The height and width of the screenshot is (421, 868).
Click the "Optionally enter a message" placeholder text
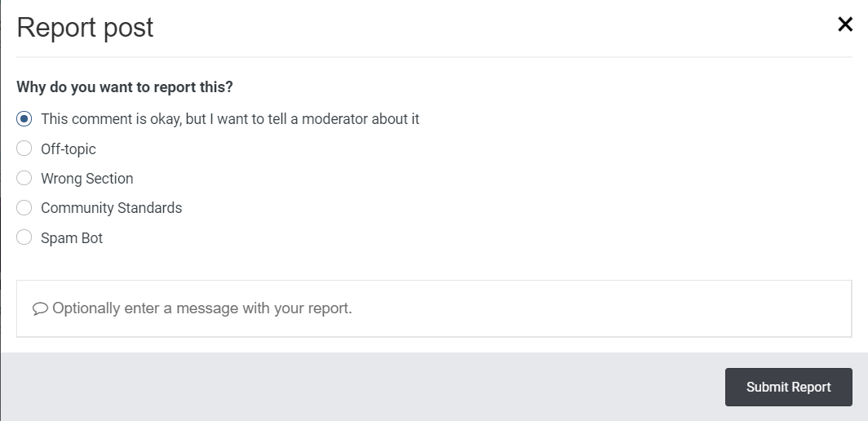(x=202, y=309)
